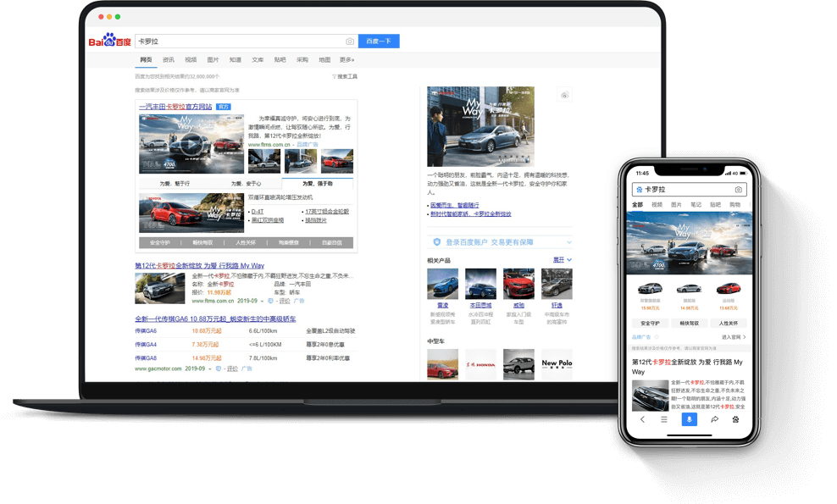This screenshot has height=504, width=837.
Task: Play the Corolla ad video thumbnail
Action: (x=191, y=144)
